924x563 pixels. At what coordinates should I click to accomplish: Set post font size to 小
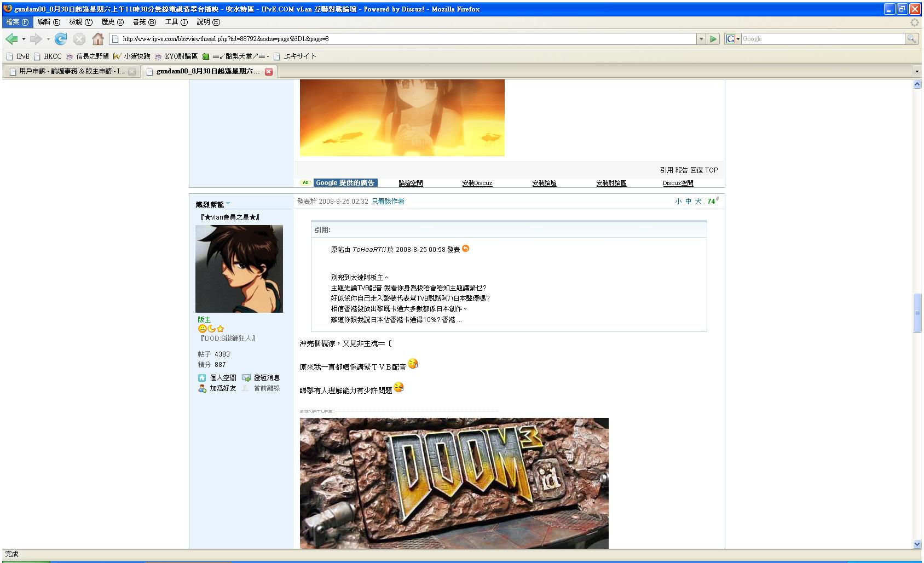[678, 202]
